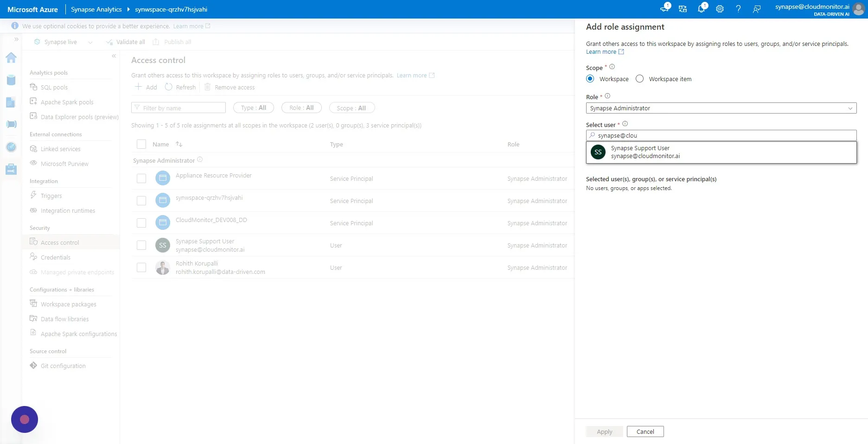Open the Type : All filter
This screenshot has height=444, width=868.
point(254,108)
